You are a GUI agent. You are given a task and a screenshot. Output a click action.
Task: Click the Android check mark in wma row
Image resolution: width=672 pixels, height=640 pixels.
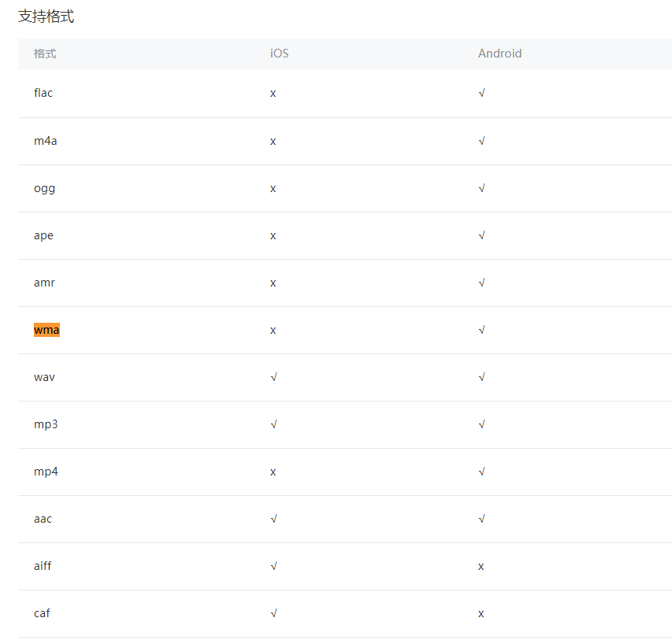coord(481,330)
